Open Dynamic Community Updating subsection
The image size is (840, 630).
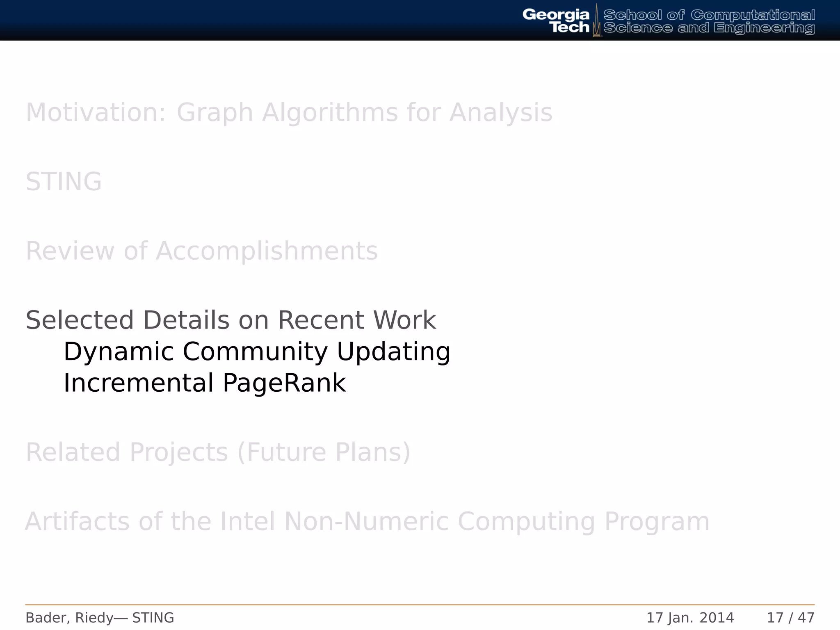[257, 352]
